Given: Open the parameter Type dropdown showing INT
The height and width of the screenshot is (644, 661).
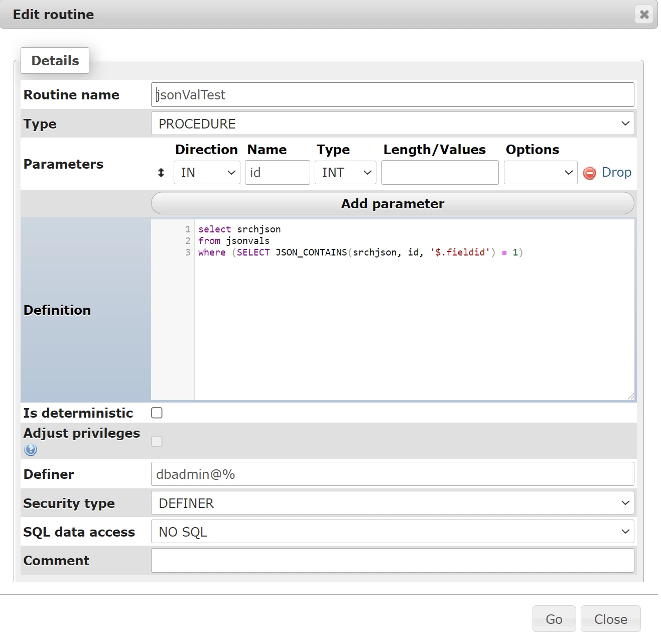Looking at the screenshot, I should [345, 173].
